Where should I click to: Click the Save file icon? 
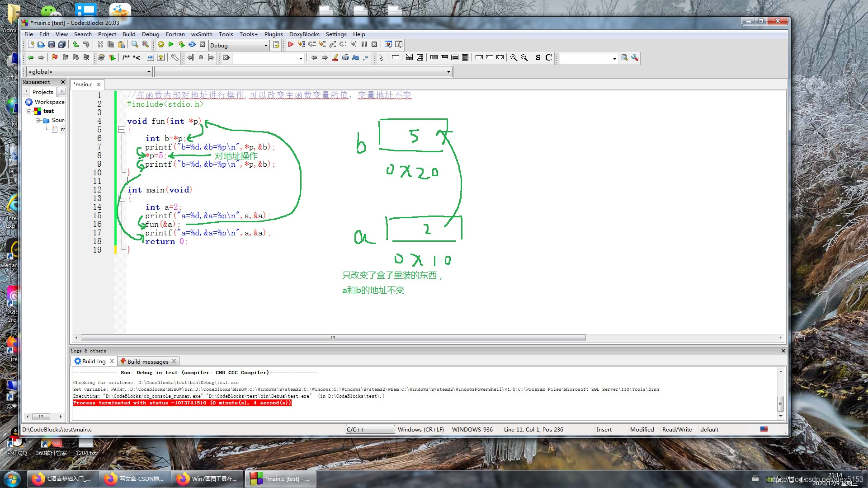(52, 44)
